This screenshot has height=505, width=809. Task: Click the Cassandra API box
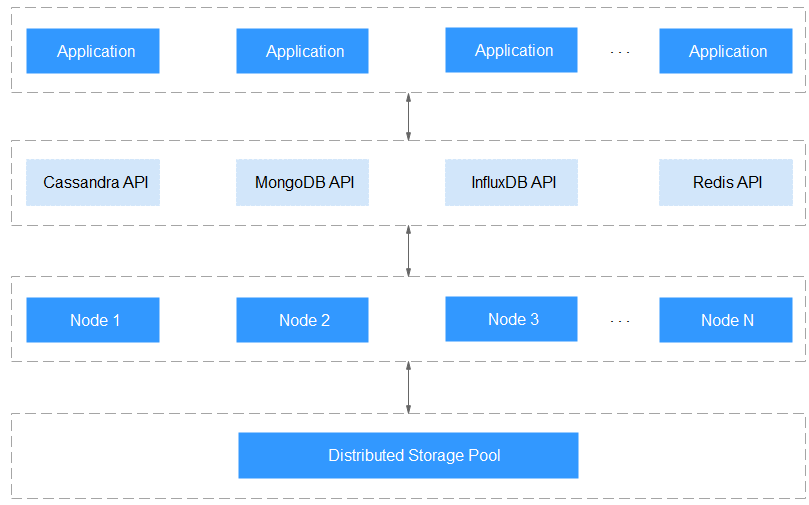tap(93, 183)
